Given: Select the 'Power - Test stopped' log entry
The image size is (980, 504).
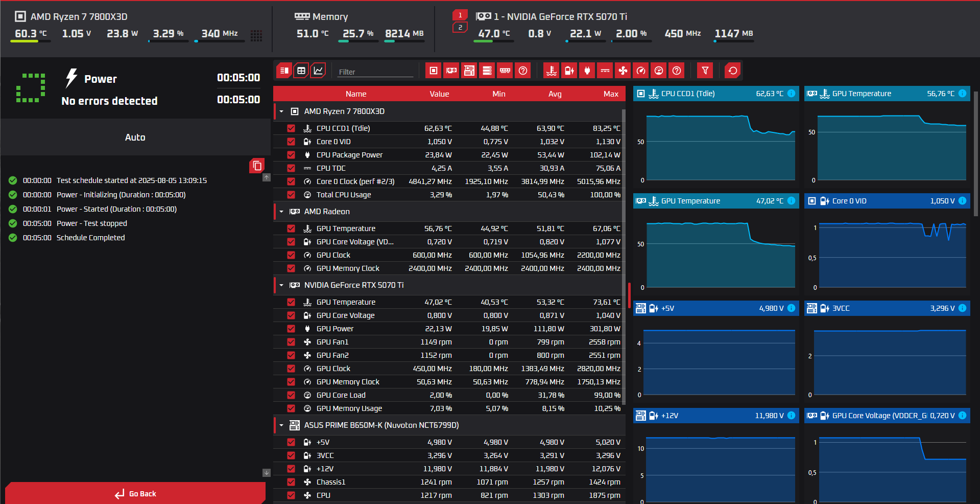Looking at the screenshot, I should (92, 223).
